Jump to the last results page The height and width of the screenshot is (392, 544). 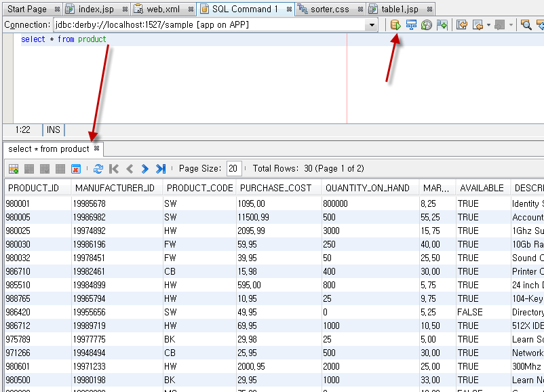161,169
